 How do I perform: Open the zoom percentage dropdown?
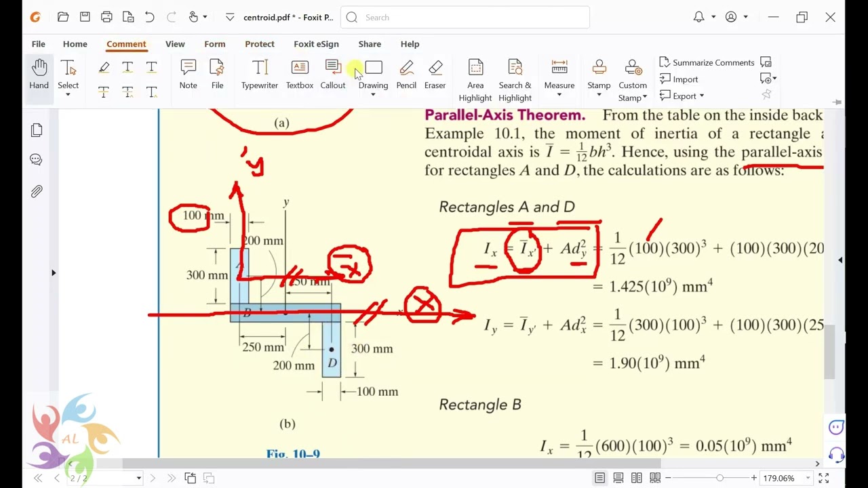point(808,479)
